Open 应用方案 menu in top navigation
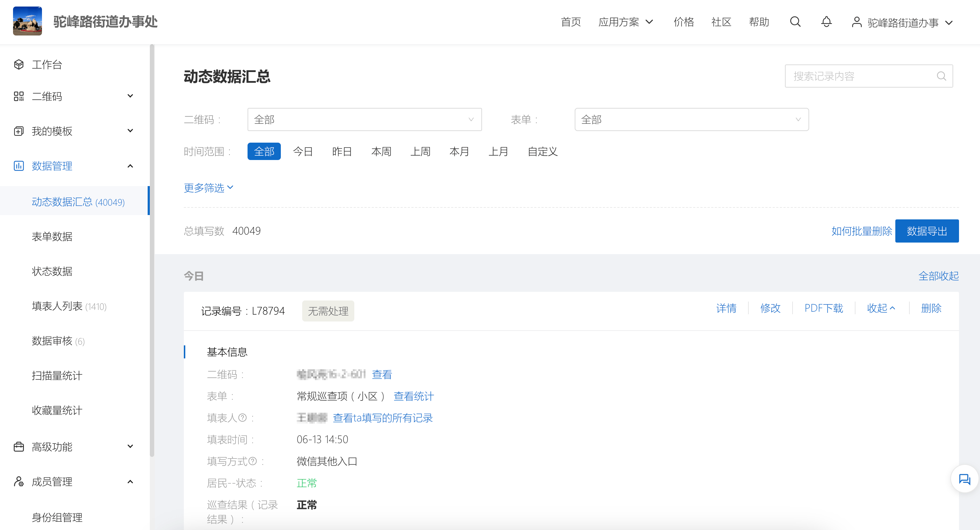The width and height of the screenshot is (980, 530). (625, 22)
